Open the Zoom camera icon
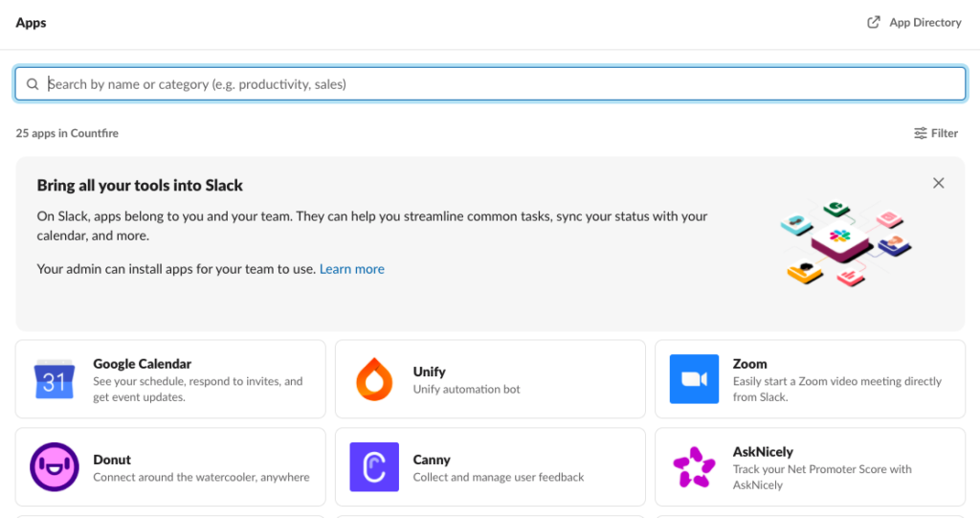The height and width of the screenshot is (518, 980). coord(695,379)
